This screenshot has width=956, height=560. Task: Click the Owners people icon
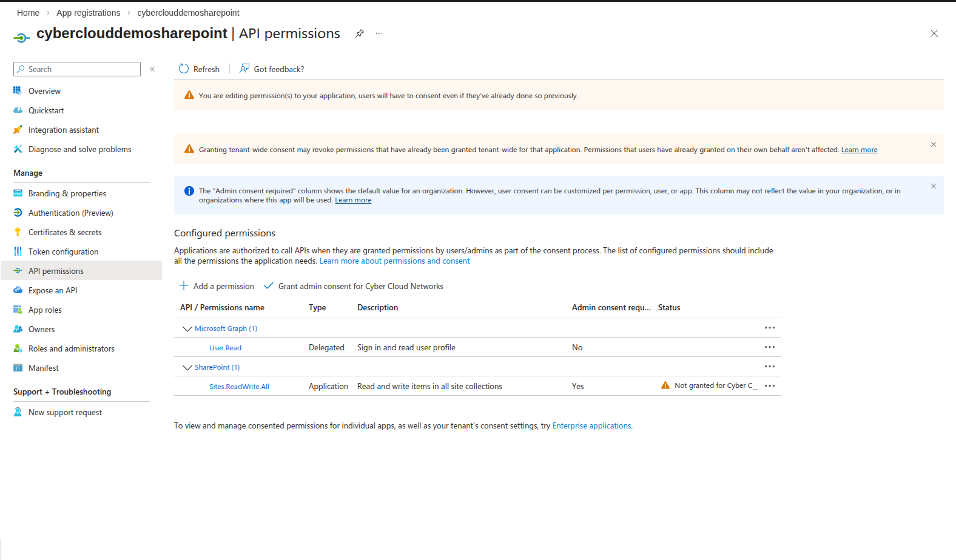(18, 329)
